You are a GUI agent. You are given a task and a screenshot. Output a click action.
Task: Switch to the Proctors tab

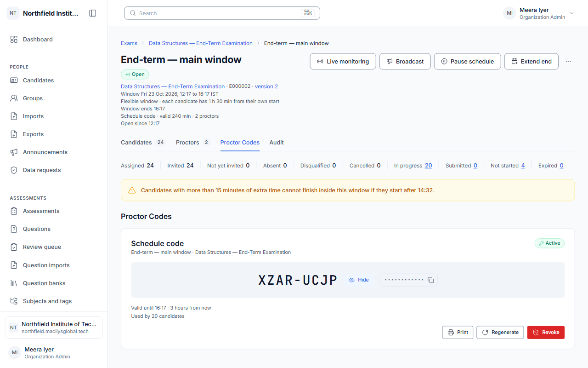pos(193,143)
